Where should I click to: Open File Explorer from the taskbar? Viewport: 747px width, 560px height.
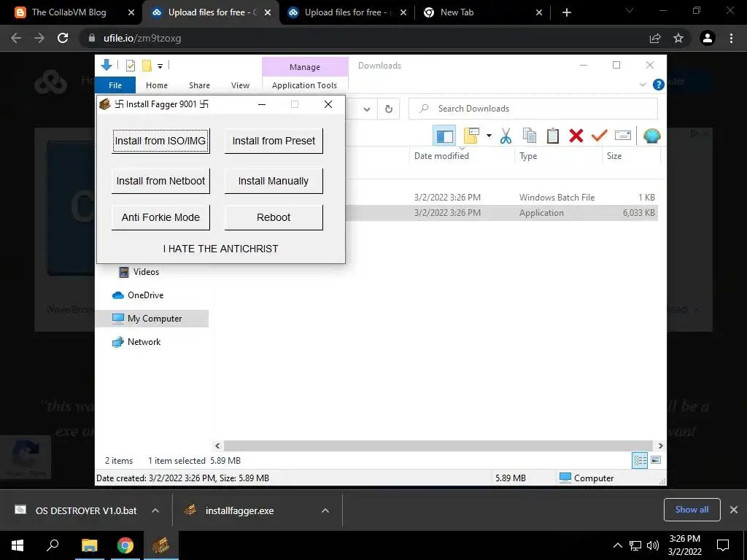(89, 545)
